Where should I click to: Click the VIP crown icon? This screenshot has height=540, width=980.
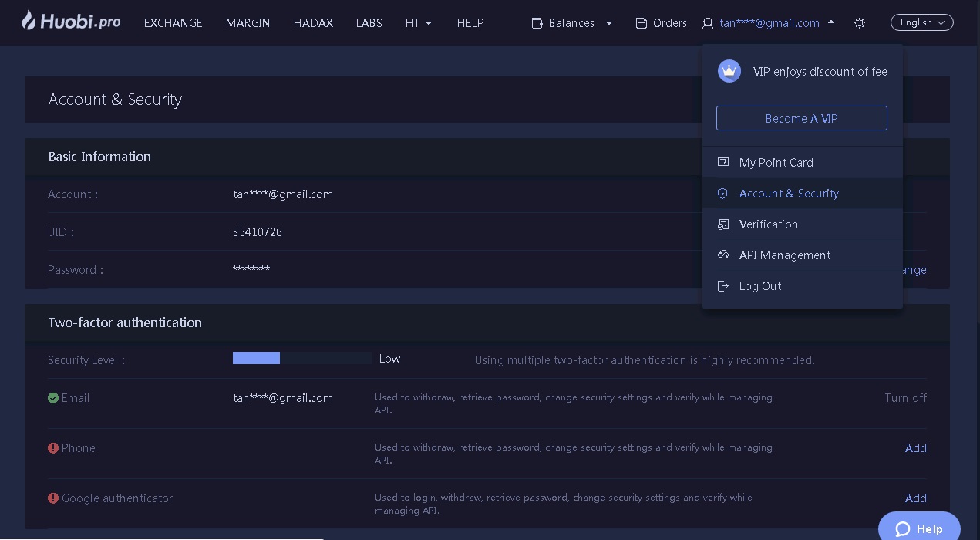[x=729, y=71]
